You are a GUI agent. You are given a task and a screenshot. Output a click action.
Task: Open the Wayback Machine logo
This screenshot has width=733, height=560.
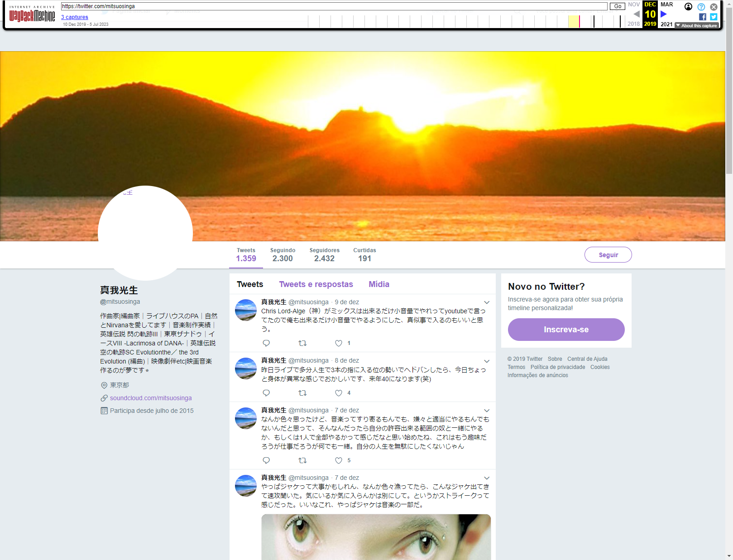click(x=32, y=14)
